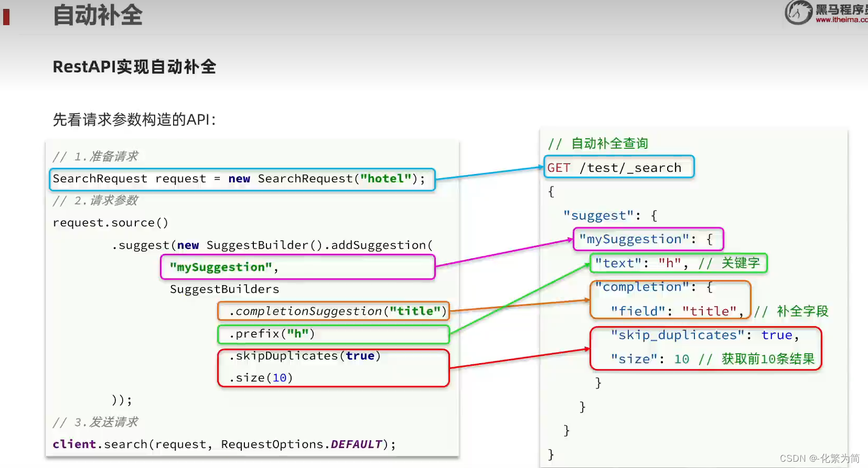
Task: Click the '// 1.准备请求' comment
Action: pyautogui.click(x=95, y=156)
